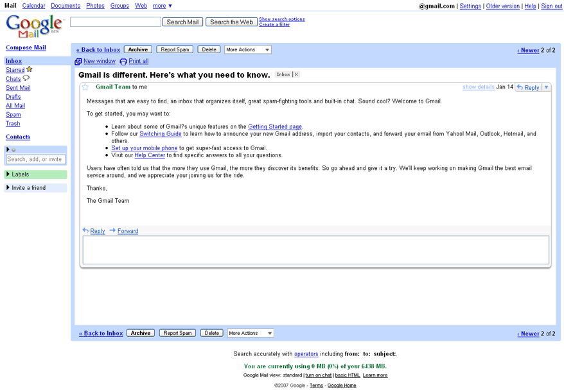Open Photos from the top navigation
Viewport: 564px width, 392px height.
95,6
